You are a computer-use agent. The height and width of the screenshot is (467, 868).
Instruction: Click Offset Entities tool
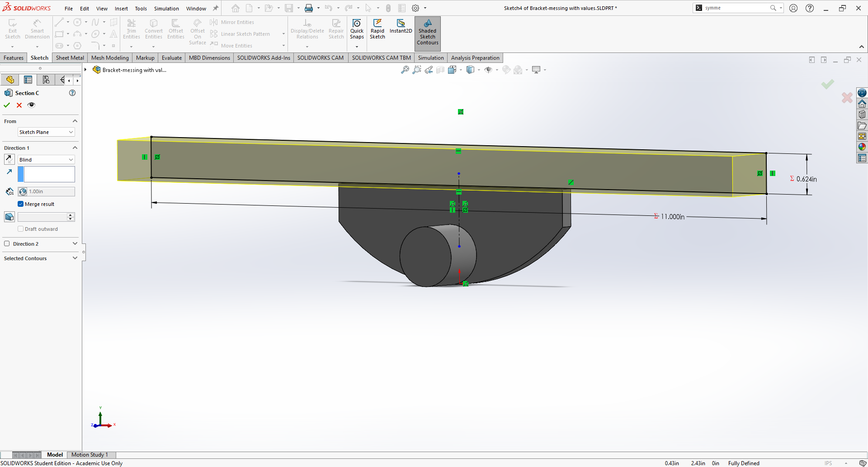176,29
